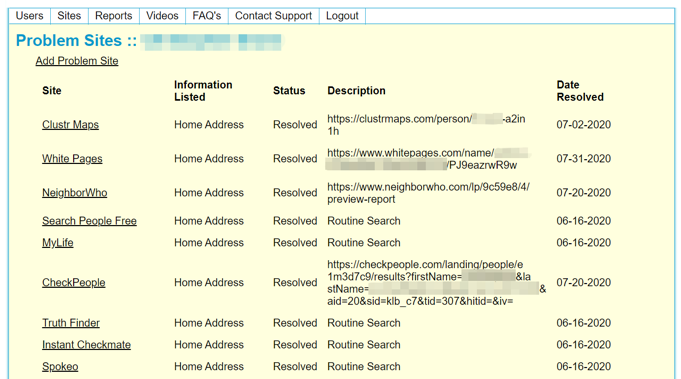Click date 06-16-2020 in Spokeo row
Viewport: 681px width, 379px height.
pyautogui.click(x=584, y=366)
